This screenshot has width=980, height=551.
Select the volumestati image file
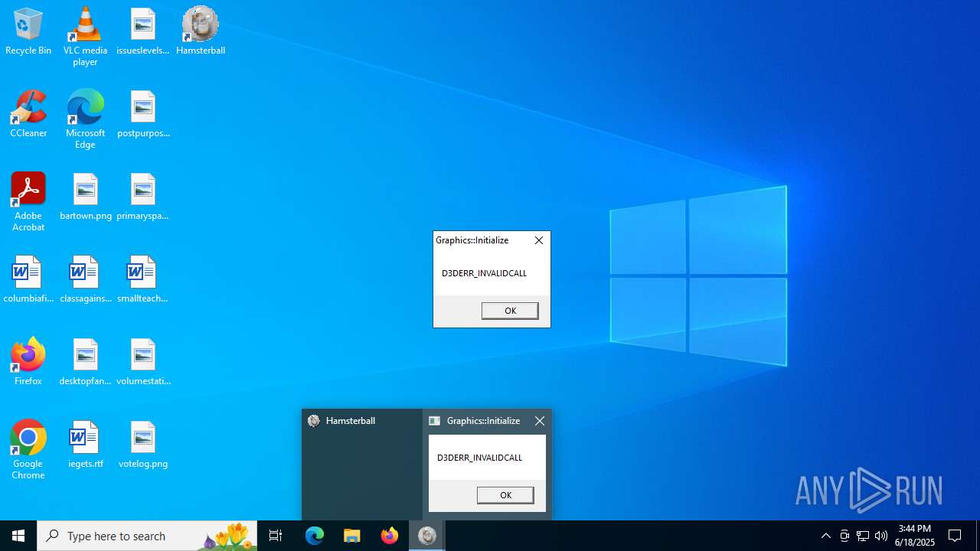143,363
